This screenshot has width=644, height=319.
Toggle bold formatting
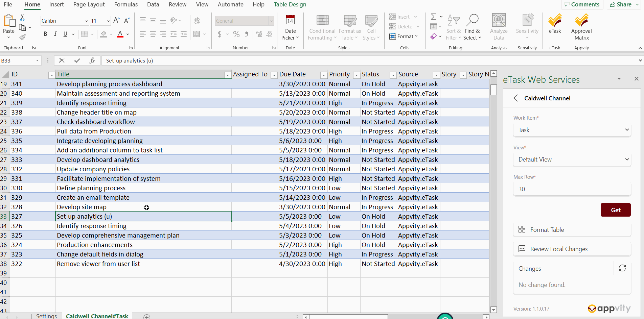tap(45, 34)
